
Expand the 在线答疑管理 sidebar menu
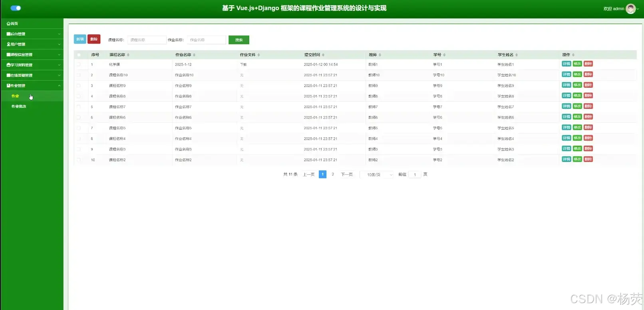(x=32, y=75)
